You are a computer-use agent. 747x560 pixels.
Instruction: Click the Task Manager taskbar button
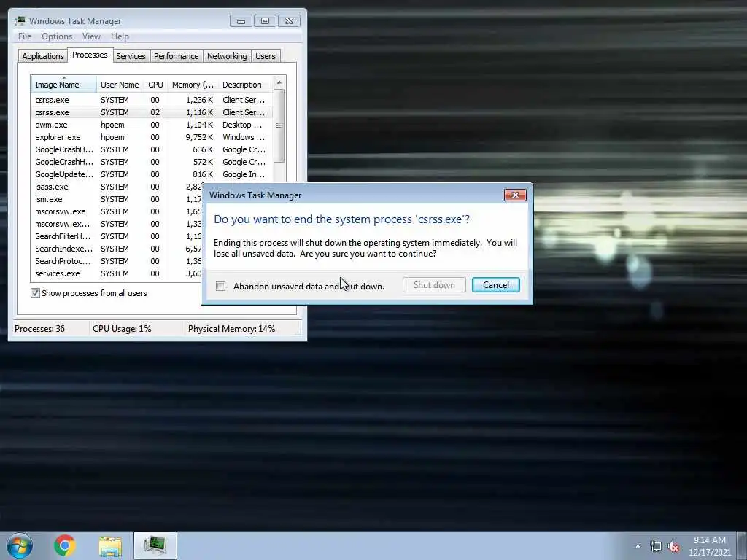click(x=155, y=545)
